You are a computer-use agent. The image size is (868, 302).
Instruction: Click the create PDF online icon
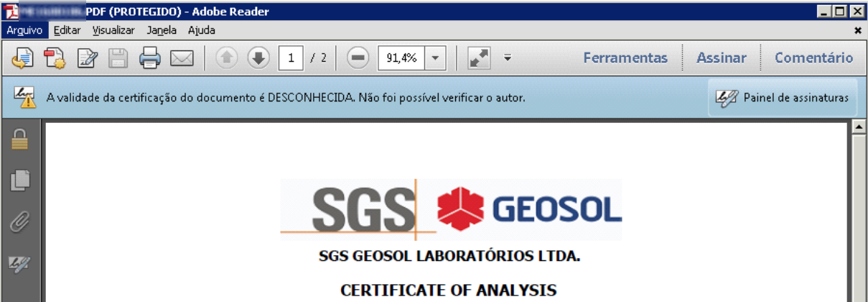(x=55, y=58)
